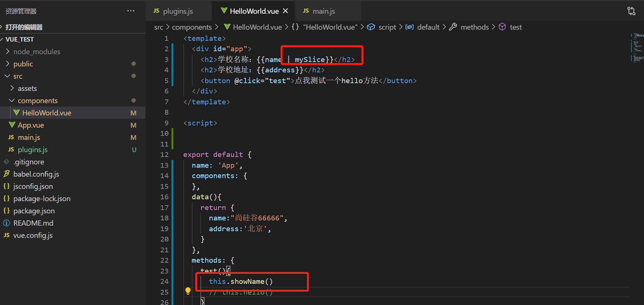Open App.vue from the explorer
The image size is (644, 305).
tap(73, 125)
